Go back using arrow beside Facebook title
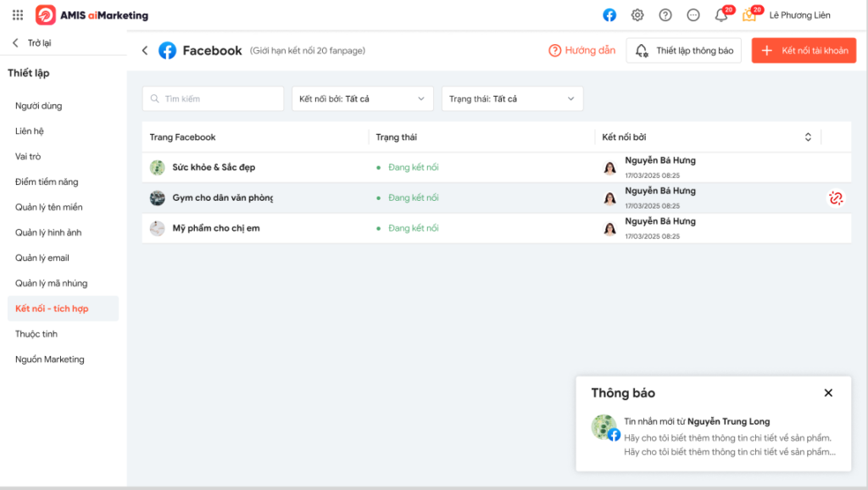 (145, 50)
